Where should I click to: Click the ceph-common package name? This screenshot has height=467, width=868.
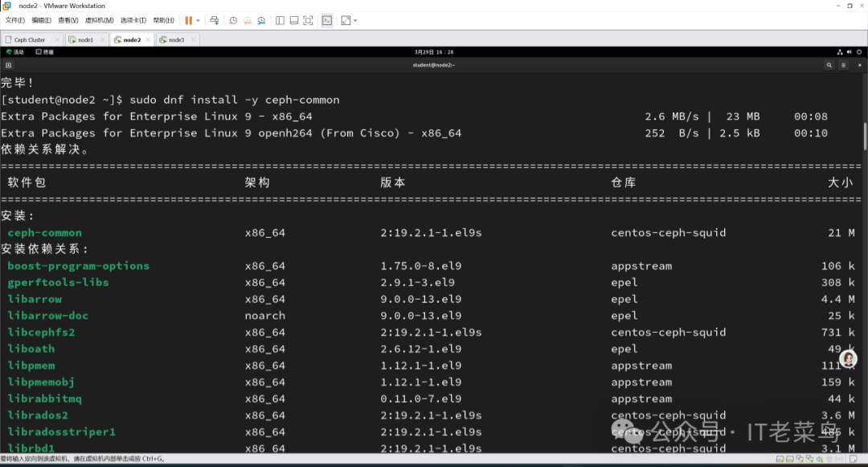click(45, 233)
